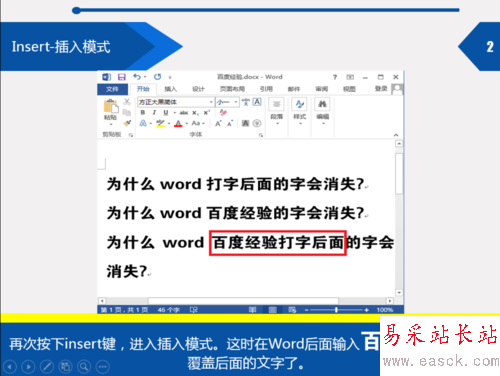The height and width of the screenshot is (376, 500).
Task: Open the 样式 styles group button
Action: click(x=300, y=112)
